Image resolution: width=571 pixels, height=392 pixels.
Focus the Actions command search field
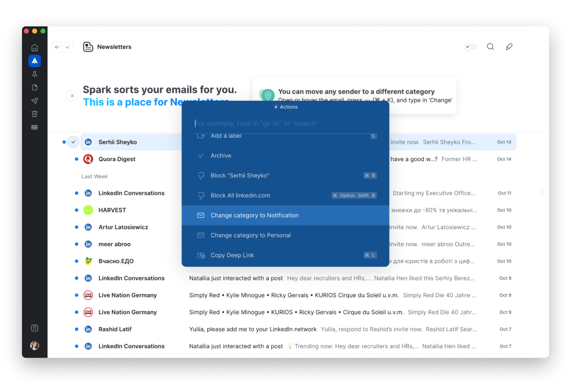point(285,123)
